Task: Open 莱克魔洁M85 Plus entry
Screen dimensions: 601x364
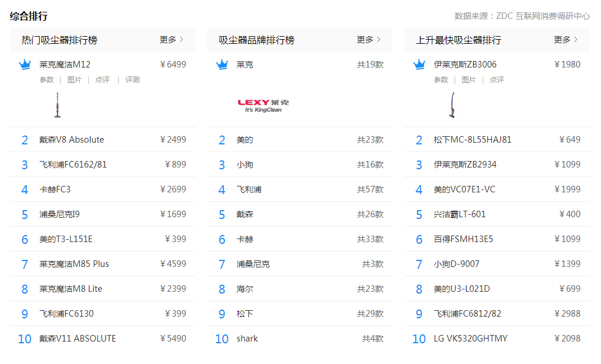Action: coord(74,264)
